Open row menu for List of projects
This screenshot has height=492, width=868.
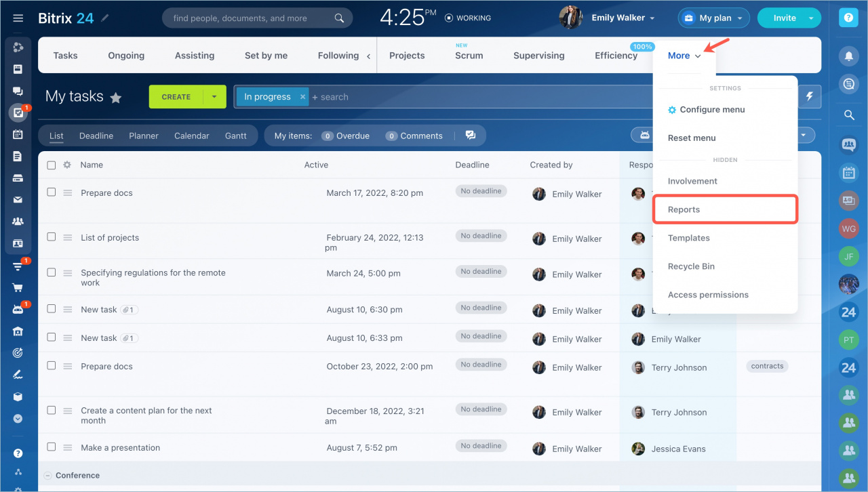coord(68,237)
